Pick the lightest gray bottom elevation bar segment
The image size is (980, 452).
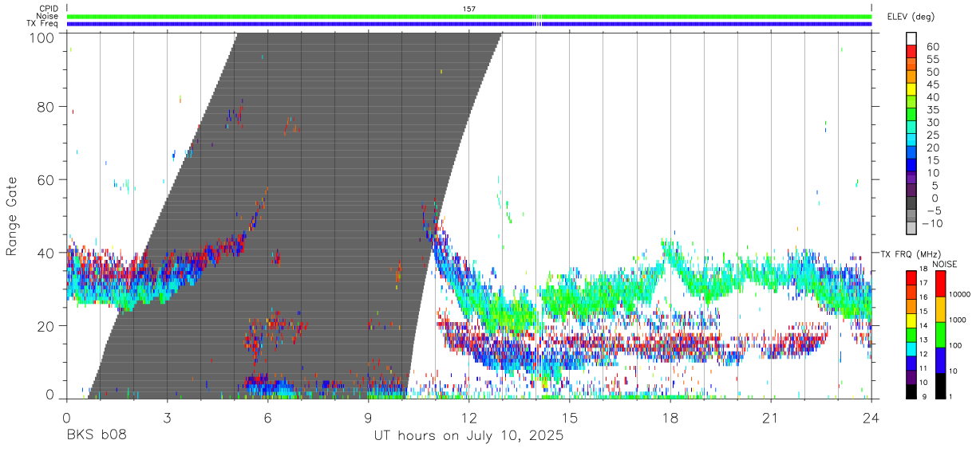pos(911,227)
